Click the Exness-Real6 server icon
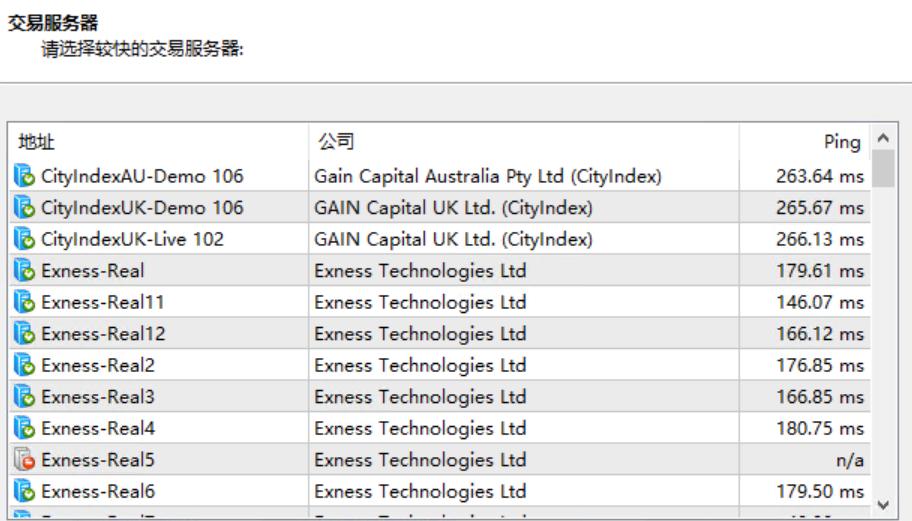Screen dimensions: 912x521 coord(24,491)
